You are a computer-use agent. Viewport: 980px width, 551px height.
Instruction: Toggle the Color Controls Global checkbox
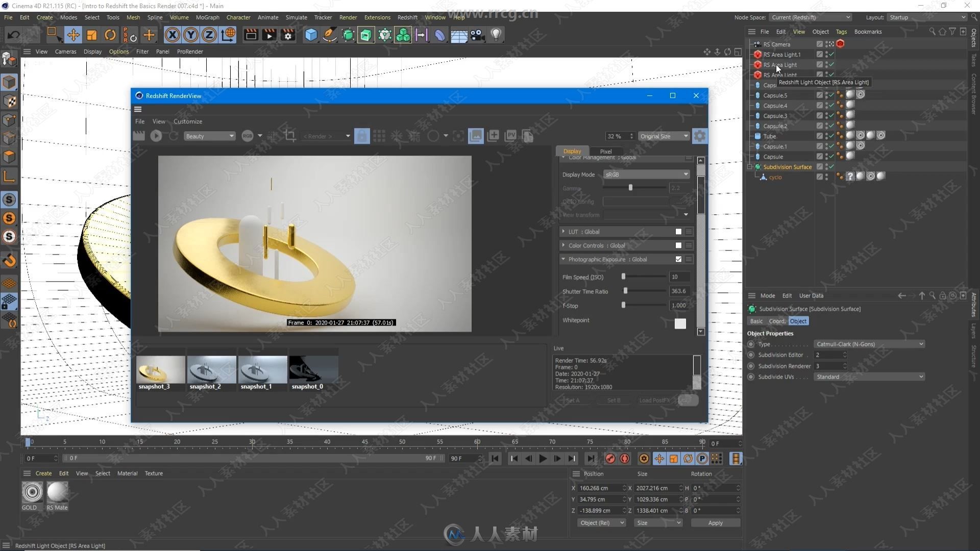tap(678, 245)
